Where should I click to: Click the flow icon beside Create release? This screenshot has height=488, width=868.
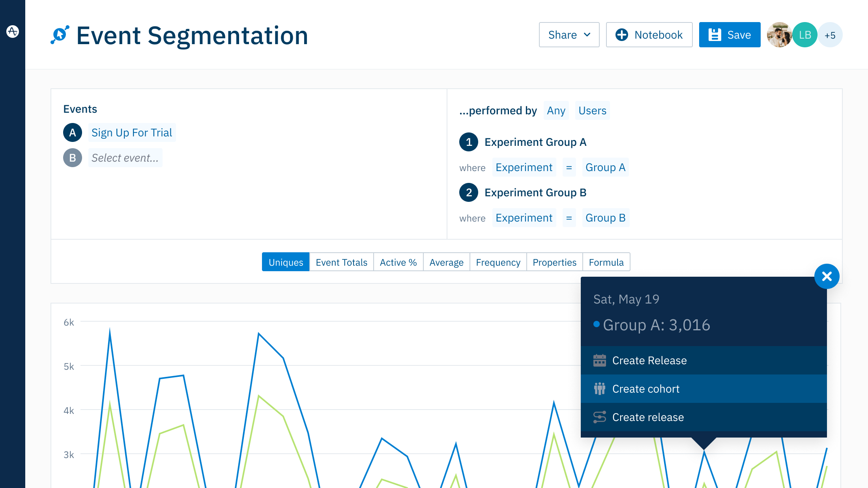599,417
